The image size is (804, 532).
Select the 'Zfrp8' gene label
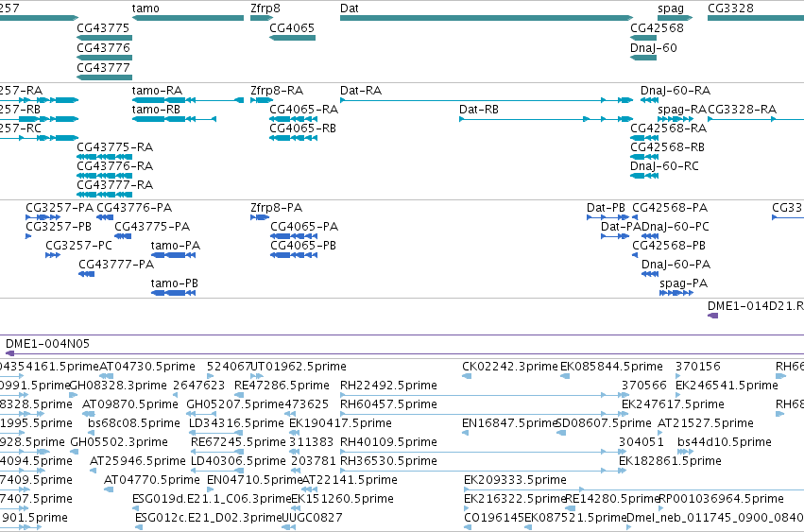pyautogui.click(x=265, y=9)
